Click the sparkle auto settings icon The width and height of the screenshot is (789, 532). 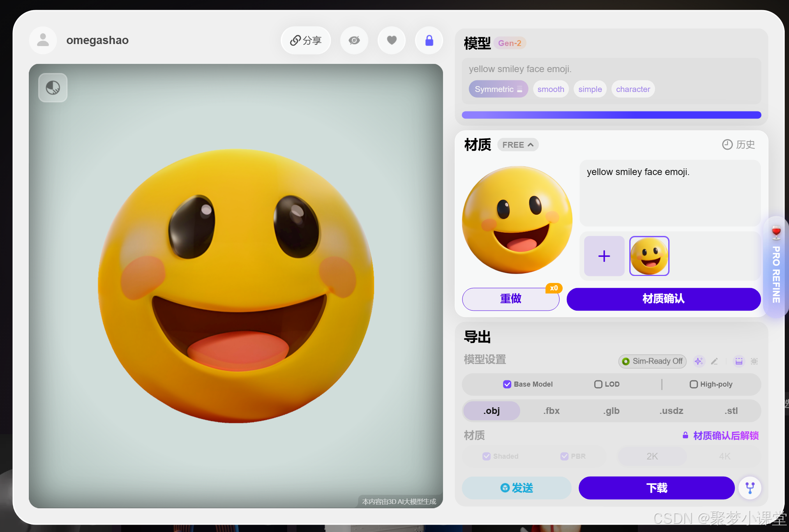coord(699,361)
